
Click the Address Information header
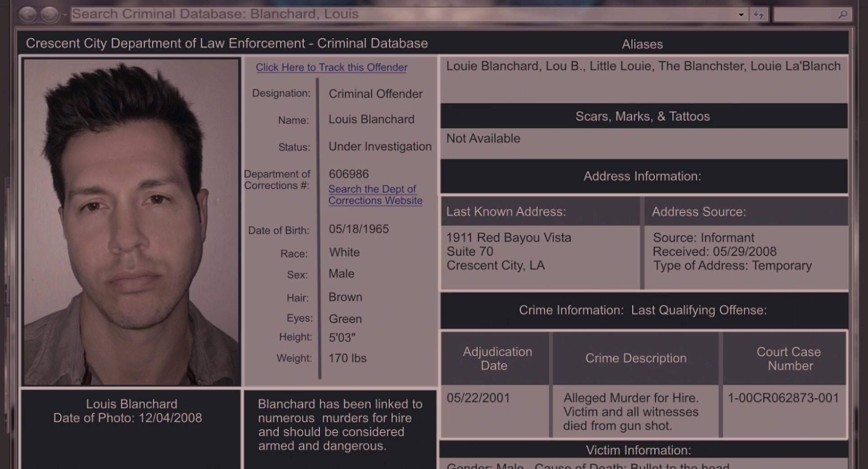tap(644, 176)
